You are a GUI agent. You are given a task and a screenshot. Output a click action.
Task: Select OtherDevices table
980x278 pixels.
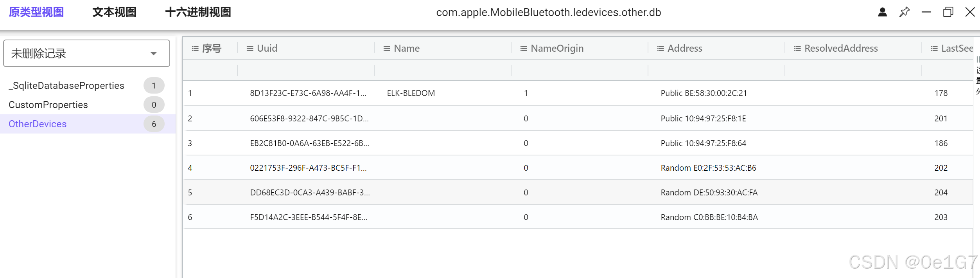(38, 124)
